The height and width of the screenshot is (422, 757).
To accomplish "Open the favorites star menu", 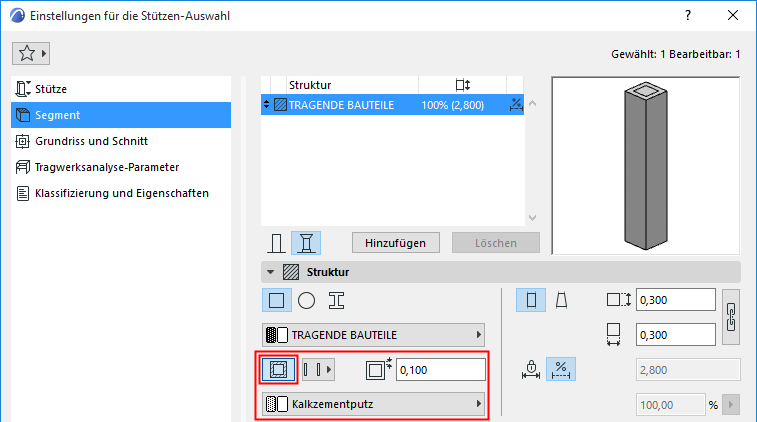I will (32, 52).
